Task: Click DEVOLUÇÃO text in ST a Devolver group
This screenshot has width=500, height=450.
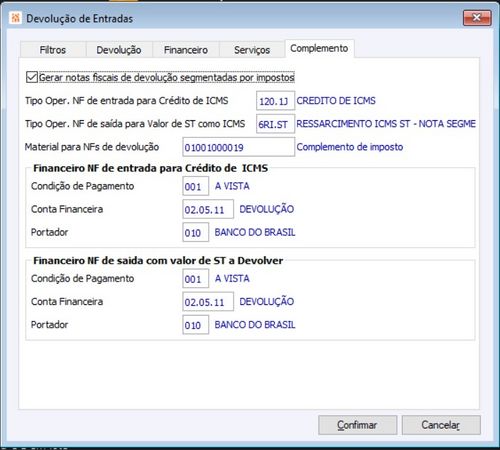Action: coord(267,301)
